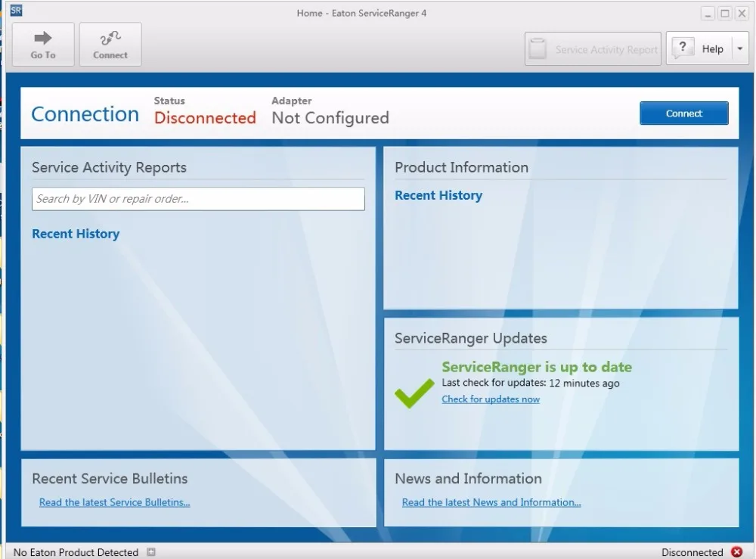Maximize the ServiceRanger window

tap(725, 14)
